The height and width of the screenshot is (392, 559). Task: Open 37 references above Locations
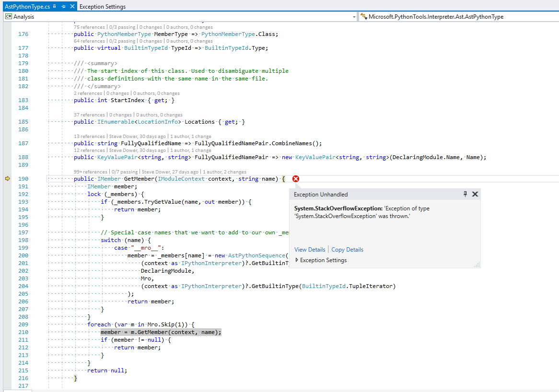pyautogui.click(x=89, y=115)
